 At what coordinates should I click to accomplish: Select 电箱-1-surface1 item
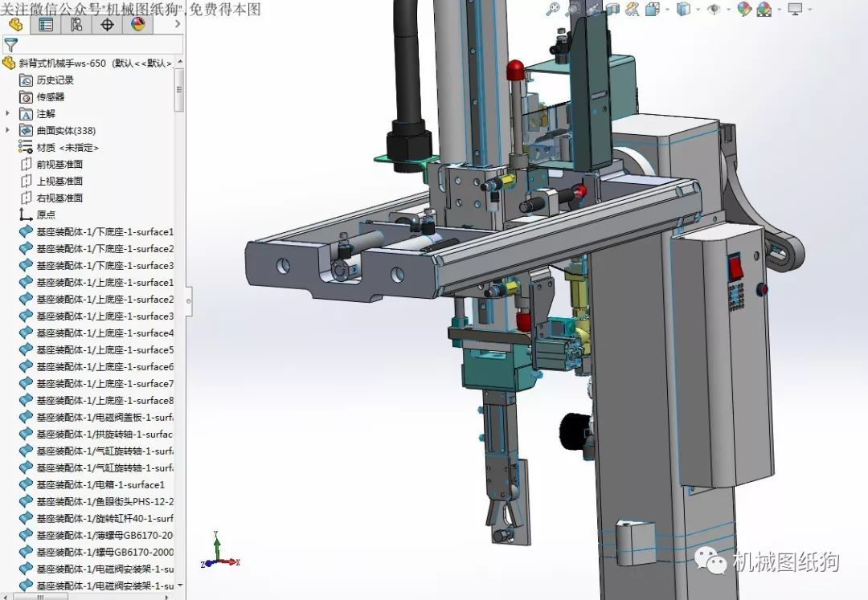click(92, 485)
